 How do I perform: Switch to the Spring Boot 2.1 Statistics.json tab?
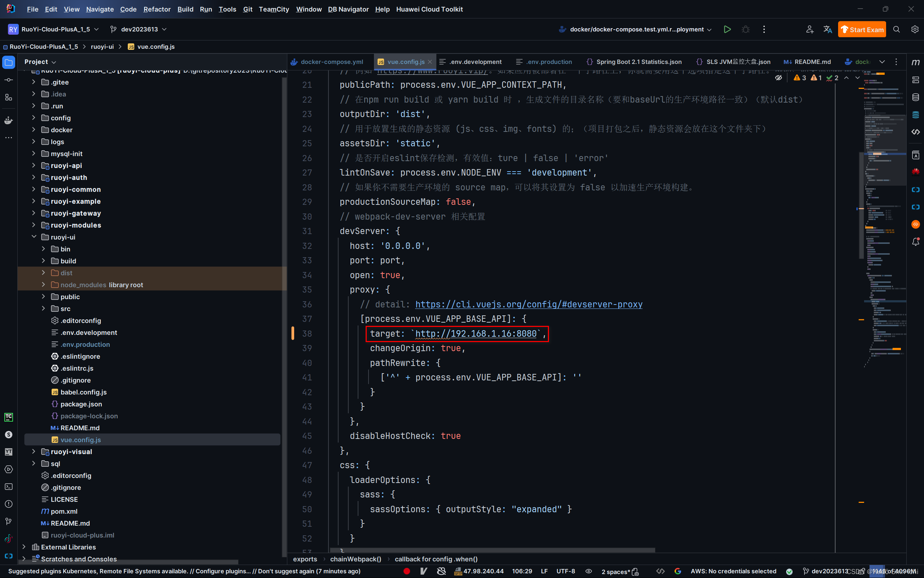pos(634,62)
